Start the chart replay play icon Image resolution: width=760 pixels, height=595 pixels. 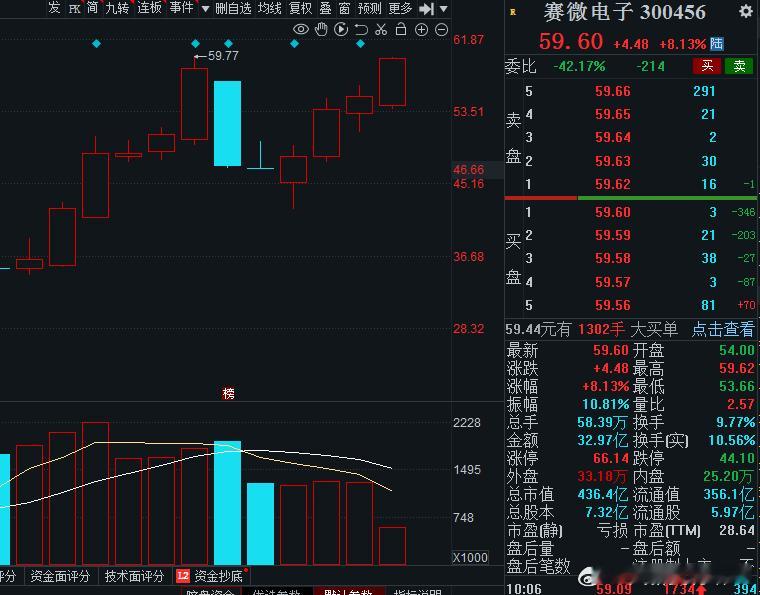[x=341, y=30]
